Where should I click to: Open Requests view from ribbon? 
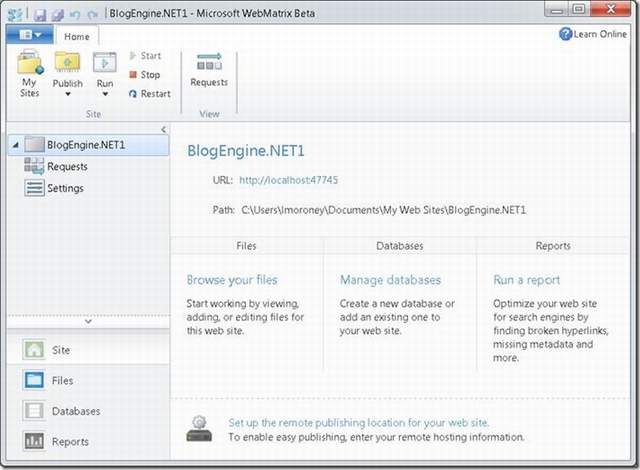coord(209,70)
